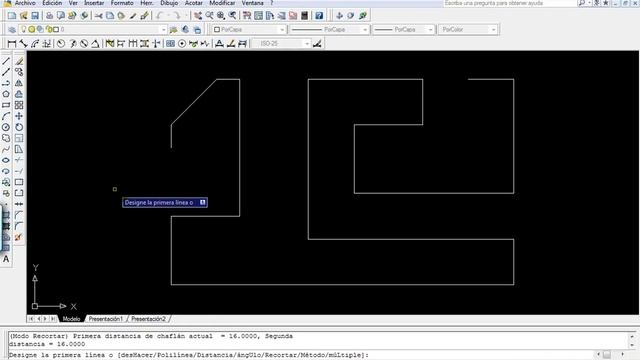Click the Save drawing icon

pyautogui.click(x=35, y=16)
